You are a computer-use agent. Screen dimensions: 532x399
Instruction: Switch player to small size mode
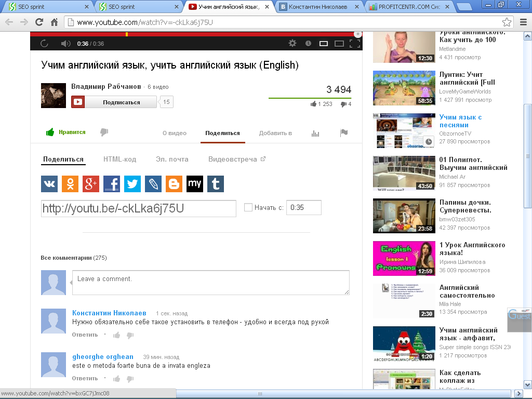324,44
